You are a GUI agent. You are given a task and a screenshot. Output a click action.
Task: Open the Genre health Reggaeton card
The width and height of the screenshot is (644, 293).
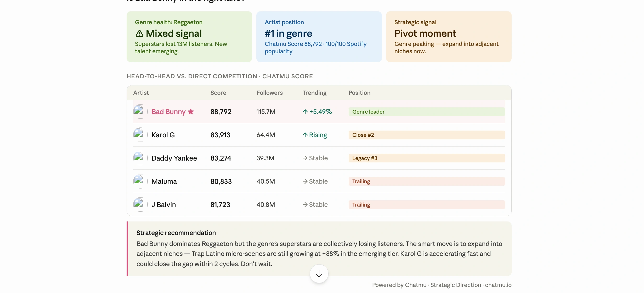(189, 37)
